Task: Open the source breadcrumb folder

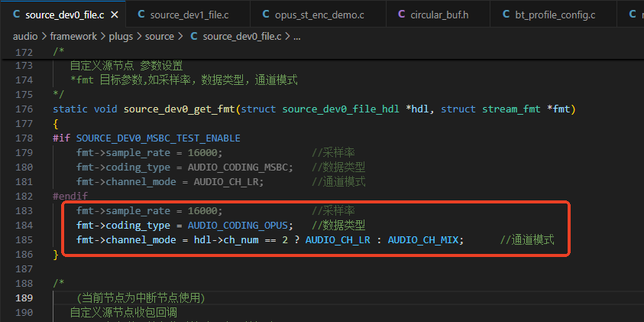Action: pyautogui.click(x=160, y=37)
